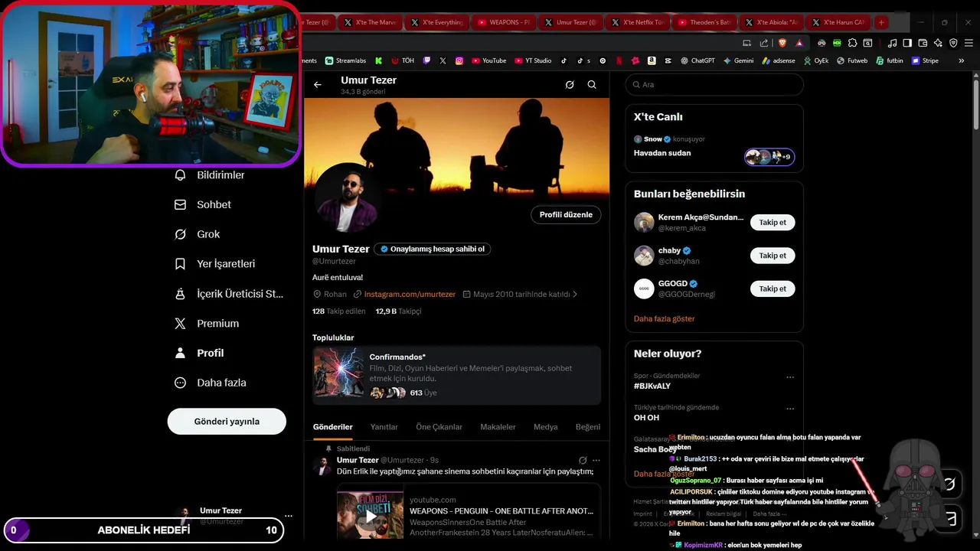Open 128 Takip edilen list
This screenshot has width=980, height=551.
point(339,311)
